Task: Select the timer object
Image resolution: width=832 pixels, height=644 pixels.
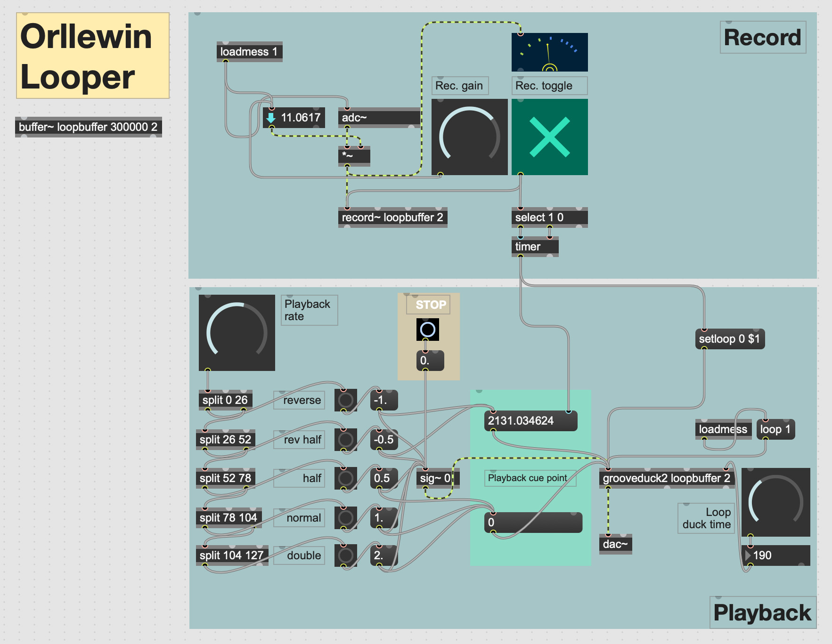Action: pos(535,247)
